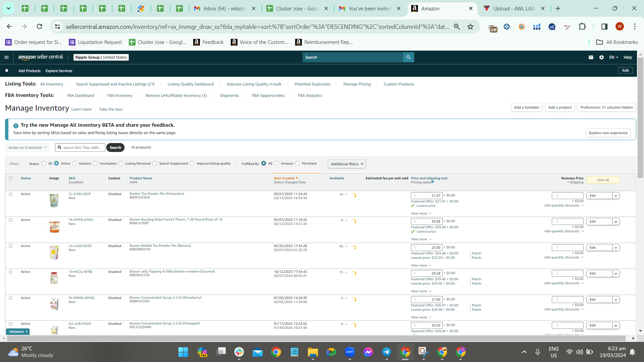644x362 pixels.
Task: Open the settings gear icon
Action: click(602, 57)
